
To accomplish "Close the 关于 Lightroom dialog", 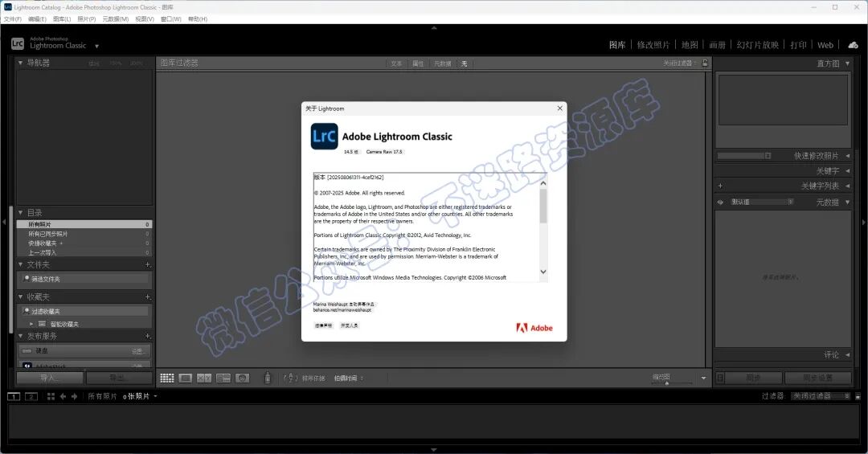I will coord(559,108).
